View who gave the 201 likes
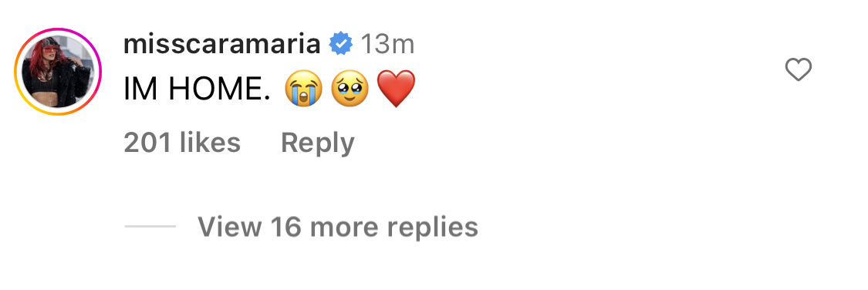This screenshot has height=290, width=868. coord(182,143)
